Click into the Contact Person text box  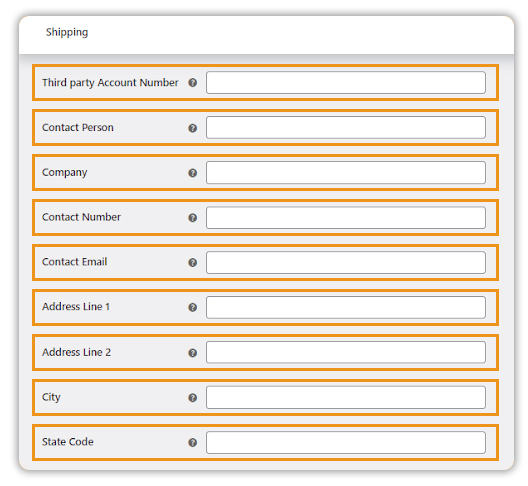click(346, 128)
